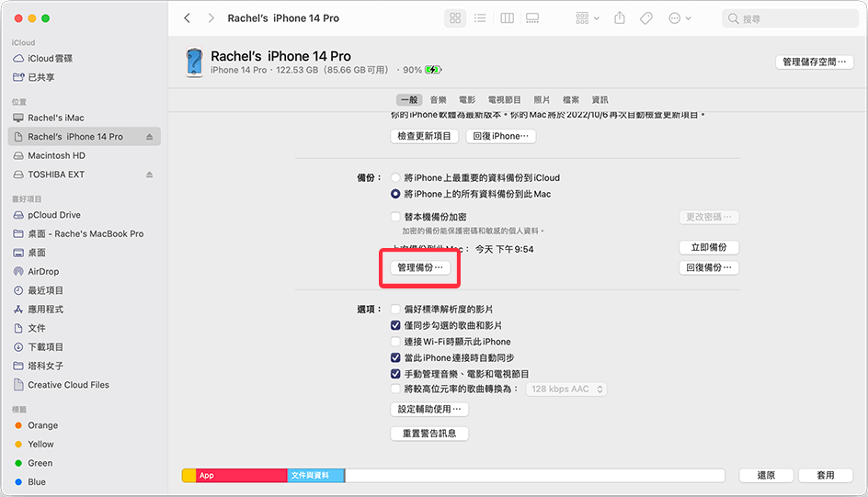
Task: Switch to the 照片 tab
Action: coord(542,99)
